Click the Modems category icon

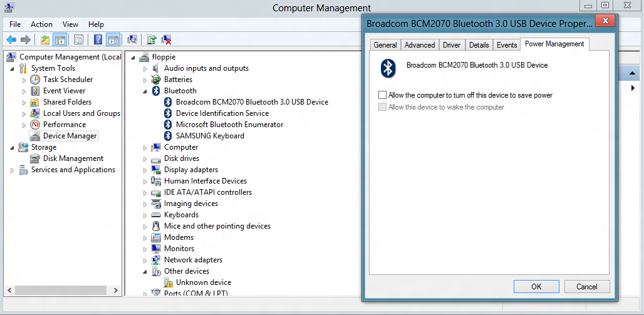[x=156, y=237]
